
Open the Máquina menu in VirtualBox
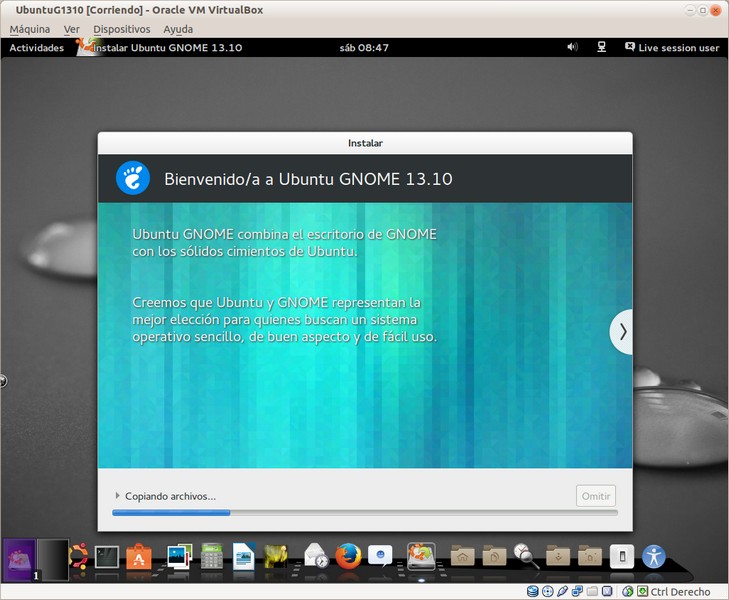click(30, 29)
